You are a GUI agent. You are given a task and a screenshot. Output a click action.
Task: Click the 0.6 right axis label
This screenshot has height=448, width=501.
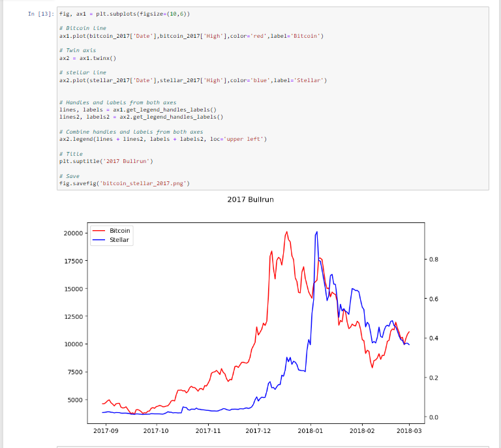click(x=434, y=299)
